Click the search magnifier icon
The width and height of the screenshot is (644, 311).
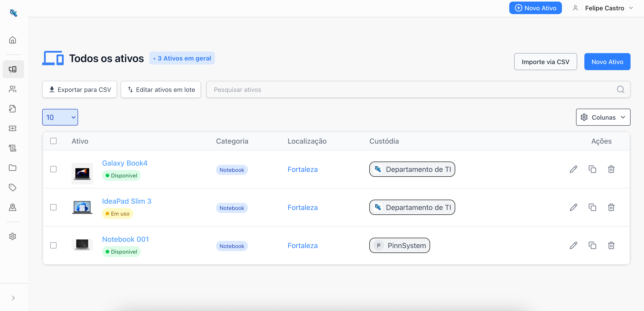(620, 89)
